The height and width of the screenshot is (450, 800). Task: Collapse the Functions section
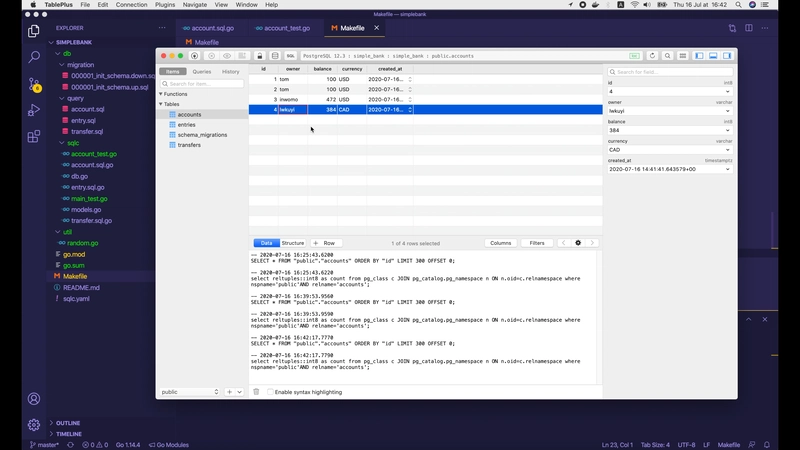point(161,94)
